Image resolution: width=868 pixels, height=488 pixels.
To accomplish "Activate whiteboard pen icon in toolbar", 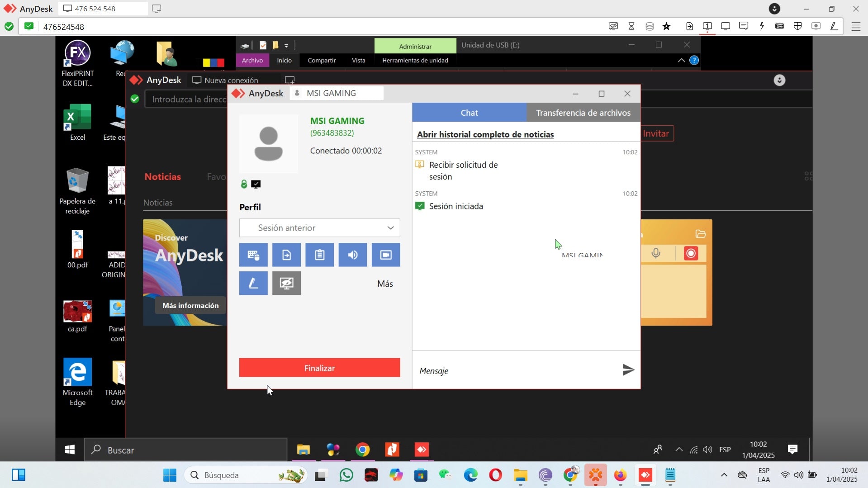I will (834, 26).
